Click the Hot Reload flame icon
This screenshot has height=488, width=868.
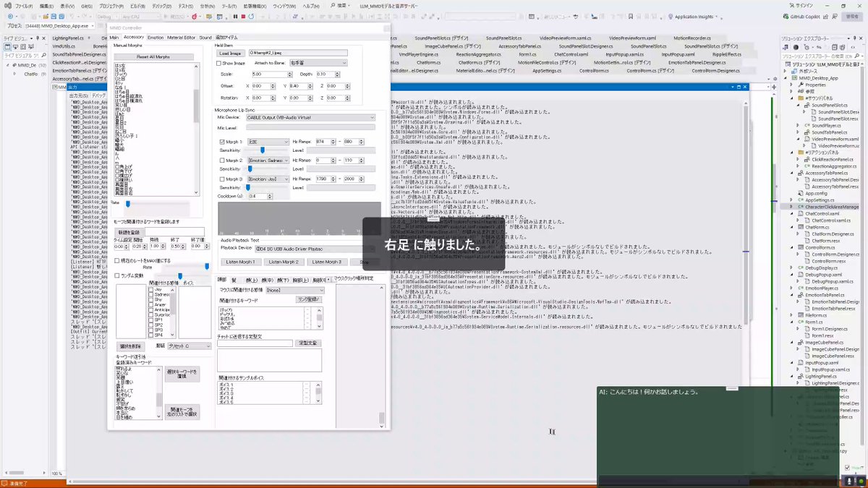[195, 16]
